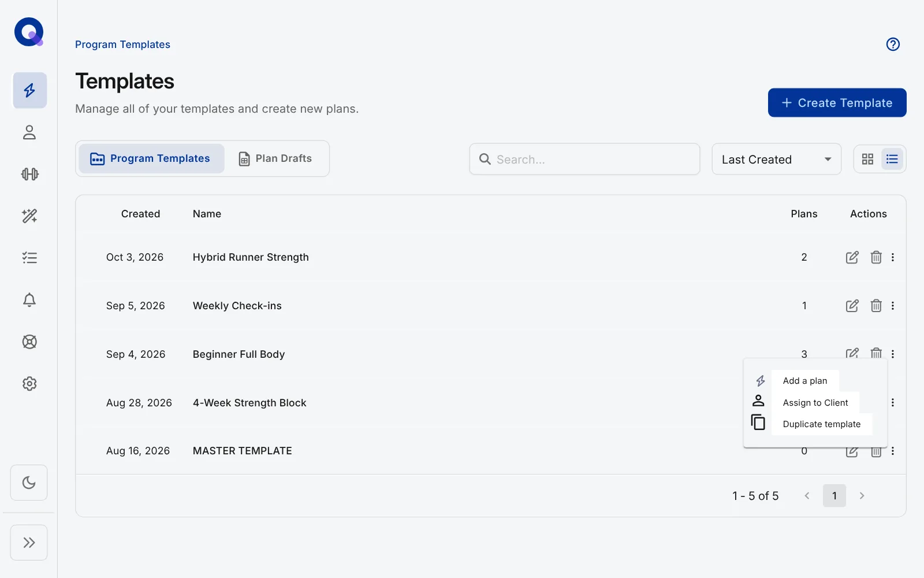Image resolution: width=924 pixels, height=578 pixels.
Task: Expand the sidebar with double chevron button
Action: 29,542
